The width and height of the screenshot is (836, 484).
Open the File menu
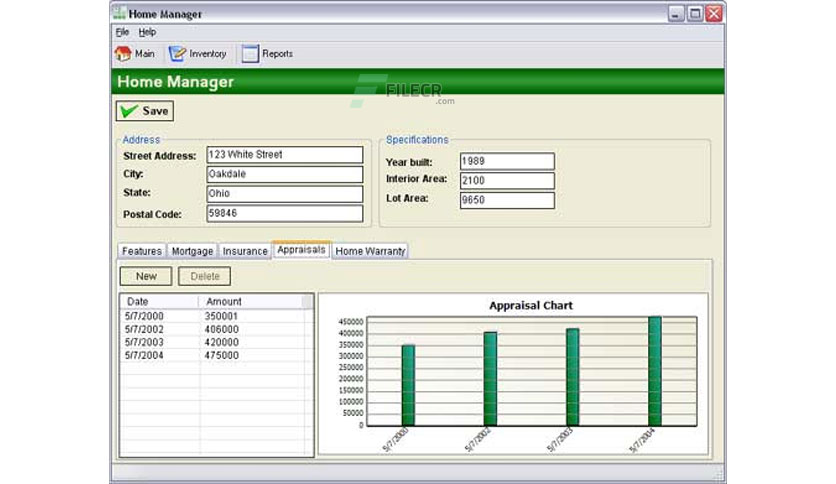122,32
